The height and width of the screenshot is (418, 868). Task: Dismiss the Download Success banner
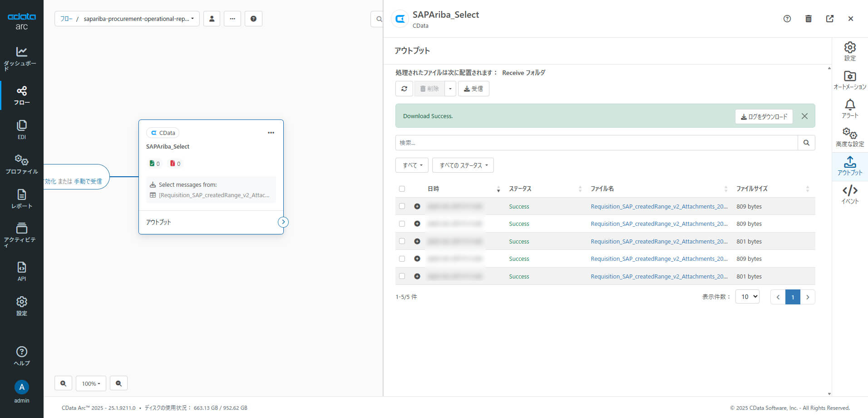click(x=804, y=116)
